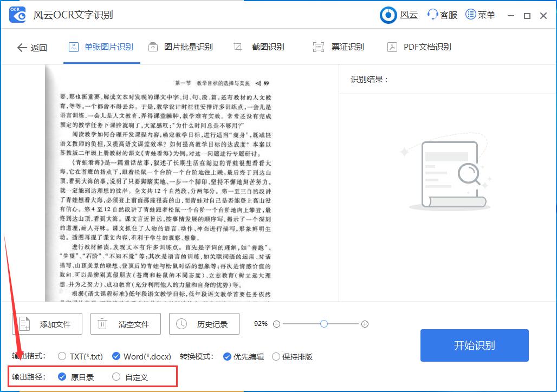Select 自定义 custom output path
Screen dimensions: 557x392
(115, 376)
